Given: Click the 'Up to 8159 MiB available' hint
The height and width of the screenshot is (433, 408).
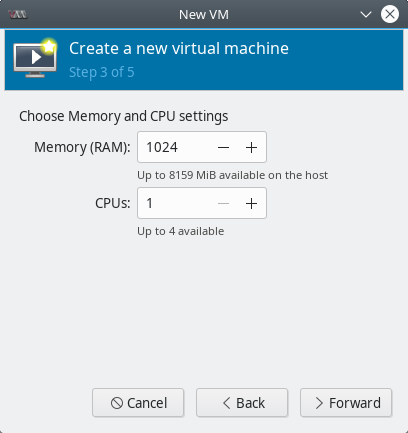Looking at the screenshot, I should pos(232,175).
